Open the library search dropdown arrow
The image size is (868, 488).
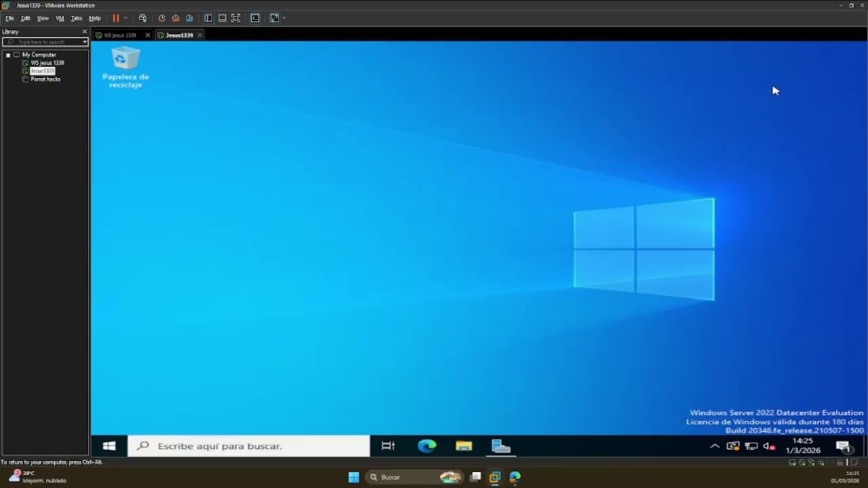click(85, 42)
